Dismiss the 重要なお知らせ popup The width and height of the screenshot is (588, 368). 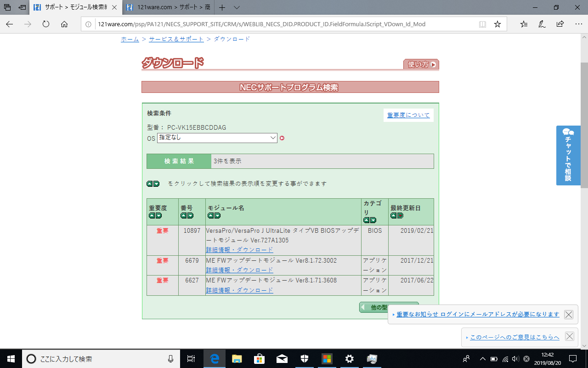569,315
